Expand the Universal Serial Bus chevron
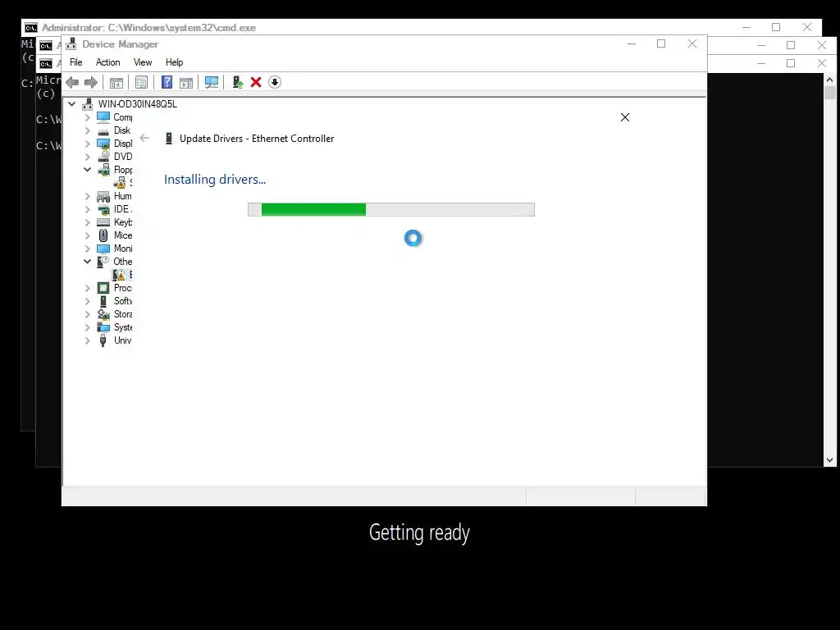 (x=87, y=340)
